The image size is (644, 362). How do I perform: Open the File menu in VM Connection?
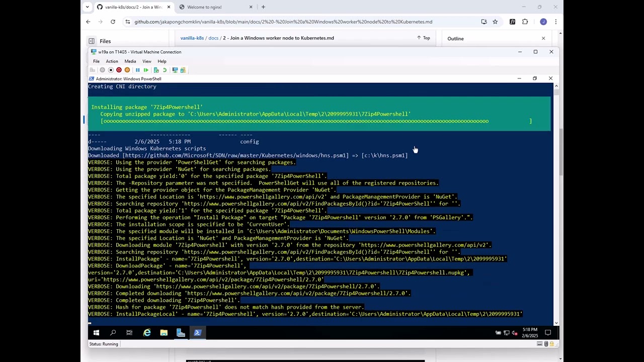pyautogui.click(x=96, y=61)
